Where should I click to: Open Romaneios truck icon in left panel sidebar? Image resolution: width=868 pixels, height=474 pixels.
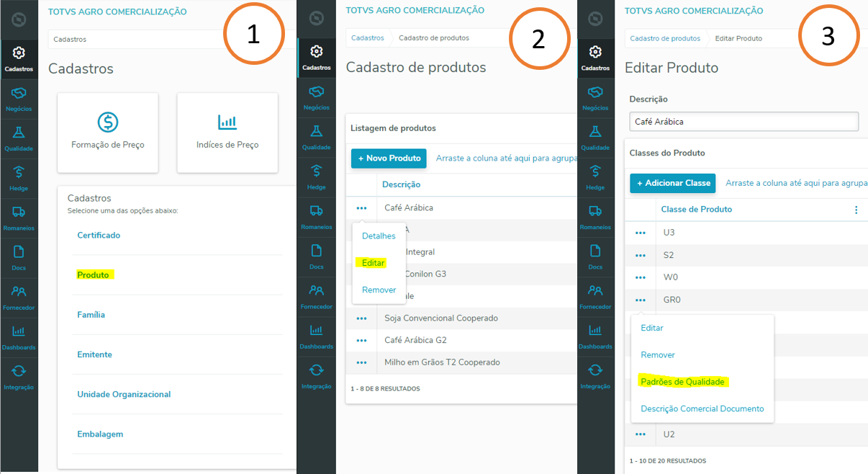[x=19, y=212]
